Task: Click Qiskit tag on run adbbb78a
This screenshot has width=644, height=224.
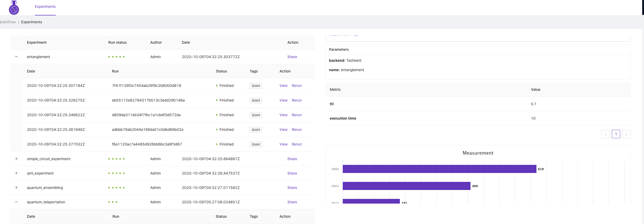Action: point(256,130)
